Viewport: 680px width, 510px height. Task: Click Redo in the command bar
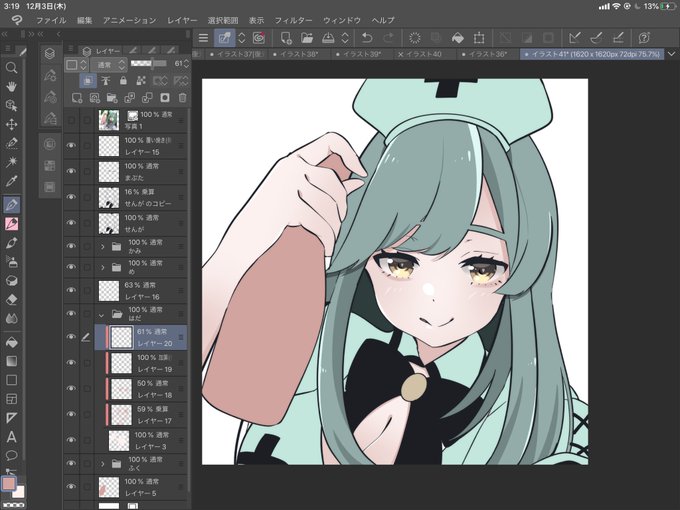(389, 38)
